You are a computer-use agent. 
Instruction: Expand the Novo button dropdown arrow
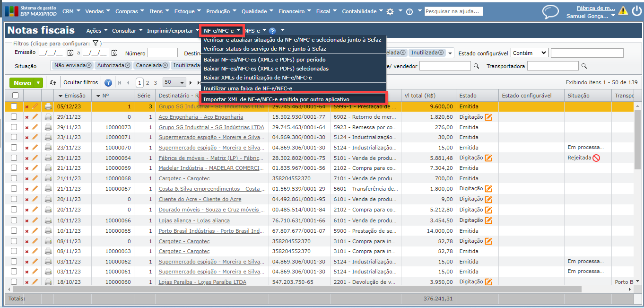click(x=38, y=83)
